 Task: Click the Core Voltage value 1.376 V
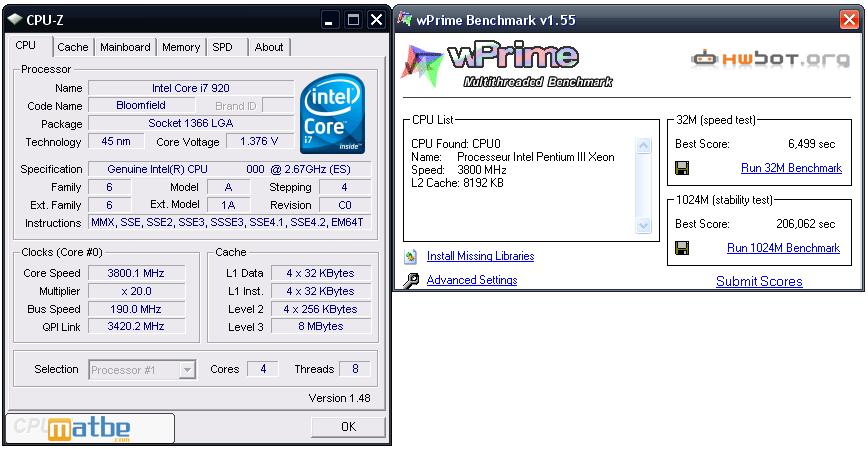pos(260,141)
